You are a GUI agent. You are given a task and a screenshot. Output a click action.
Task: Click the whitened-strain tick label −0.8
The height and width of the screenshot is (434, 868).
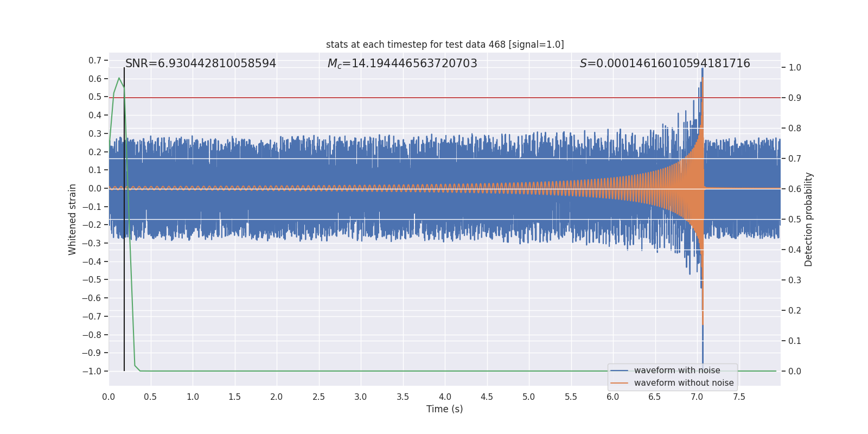click(92, 335)
